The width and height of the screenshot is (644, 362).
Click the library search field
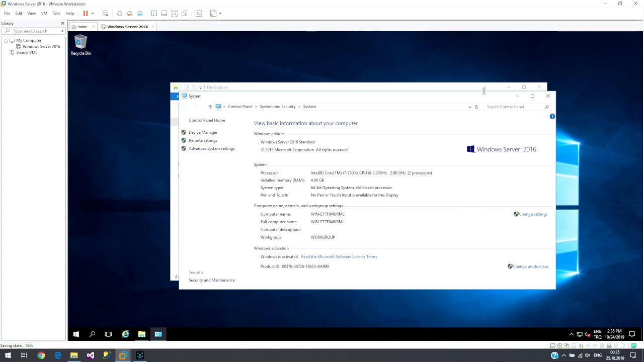[x=34, y=31]
